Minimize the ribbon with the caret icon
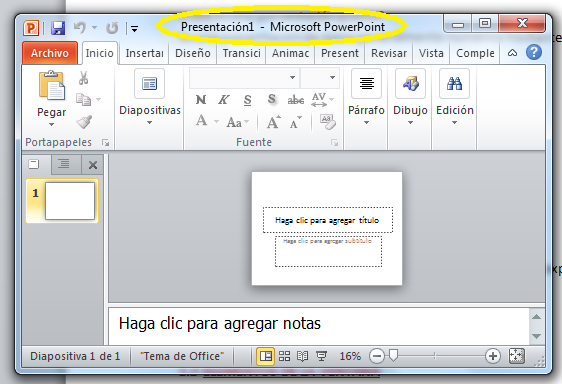This screenshot has width=562, height=384. click(513, 53)
